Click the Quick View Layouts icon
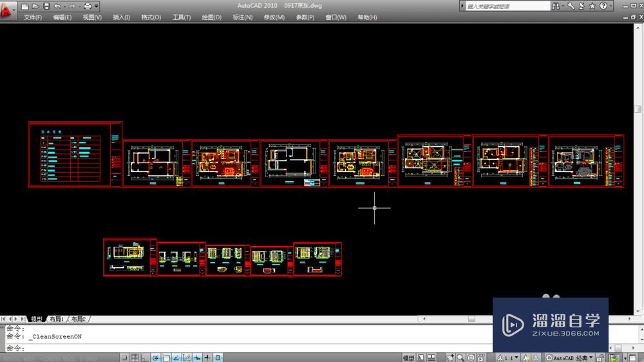 tap(421, 357)
